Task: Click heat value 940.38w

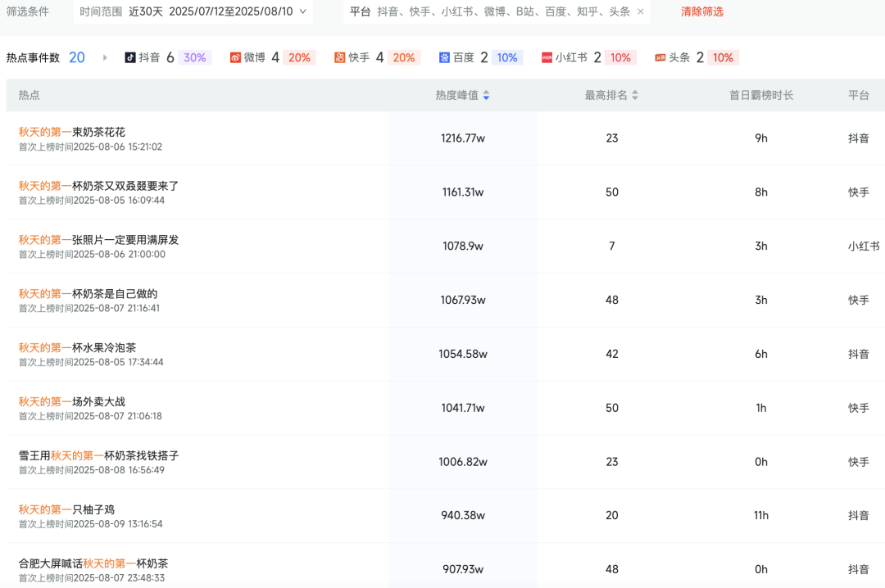Action: click(463, 515)
